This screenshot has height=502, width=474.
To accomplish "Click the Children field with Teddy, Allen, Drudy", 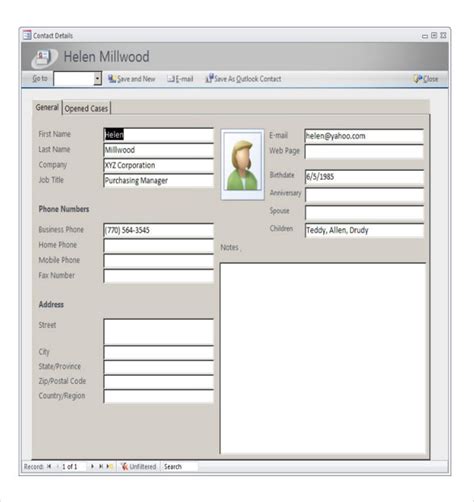I will tap(364, 230).
